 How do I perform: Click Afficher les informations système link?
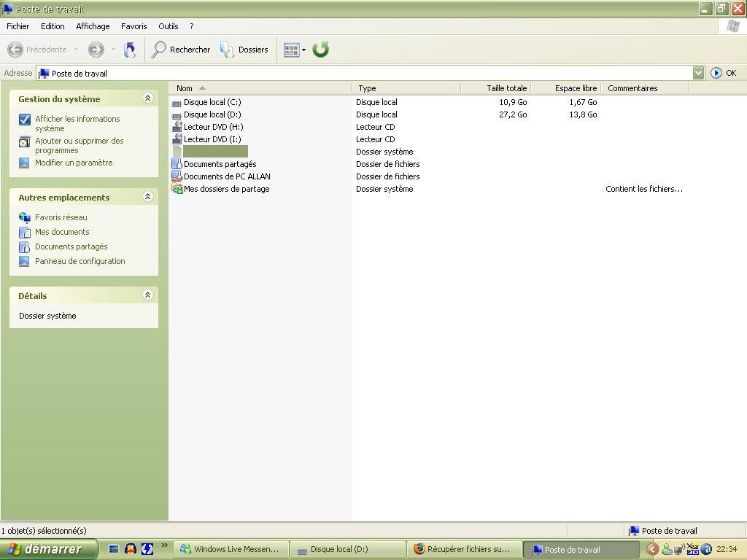pos(77,123)
